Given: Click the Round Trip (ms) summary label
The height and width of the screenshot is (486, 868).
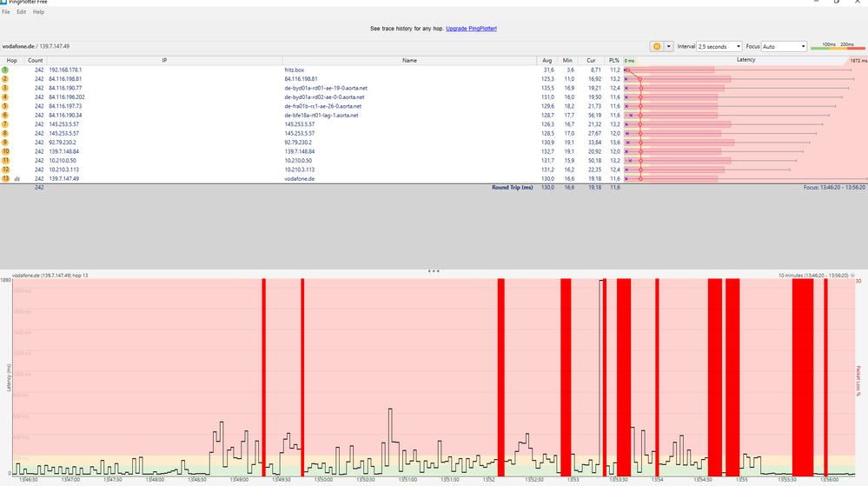Looking at the screenshot, I should 512,187.
